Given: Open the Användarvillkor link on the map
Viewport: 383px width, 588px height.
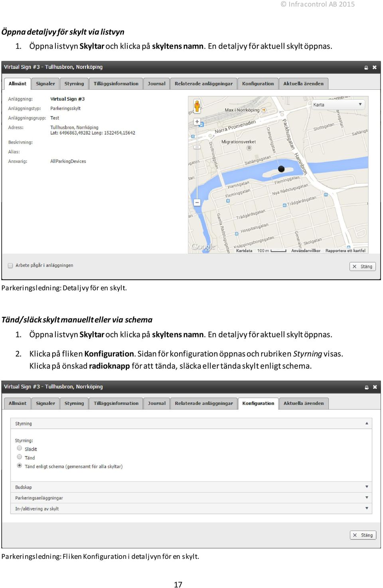Looking at the screenshot, I should coord(306,251).
